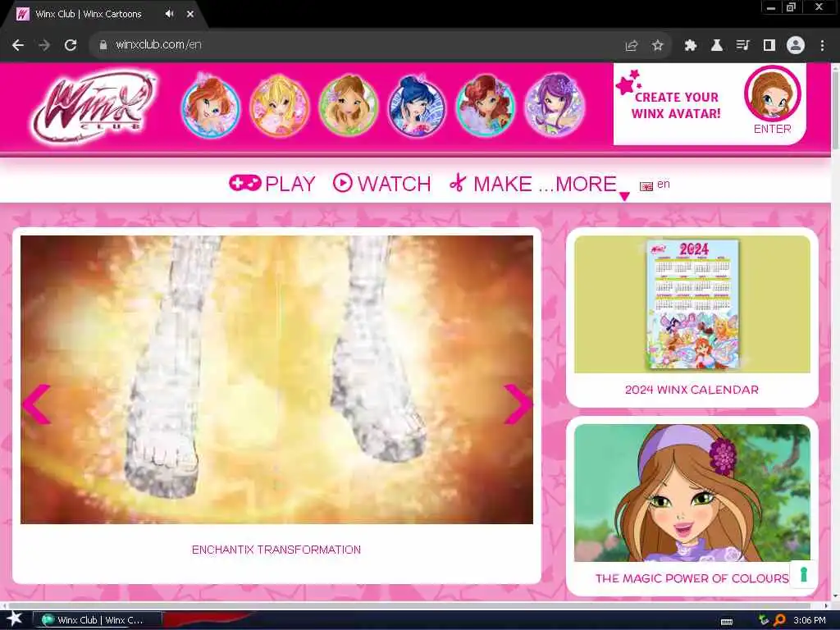Click the ENTER avatar link
The image size is (840, 630).
(x=772, y=129)
